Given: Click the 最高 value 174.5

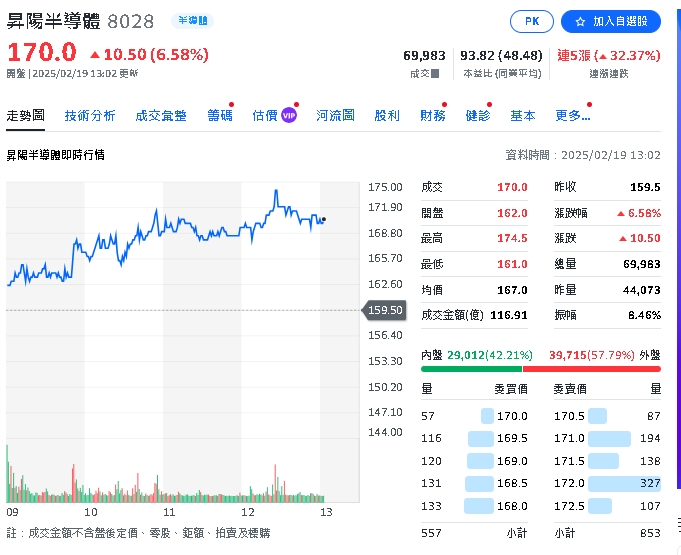Looking at the screenshot, I should tap(512, 238).
